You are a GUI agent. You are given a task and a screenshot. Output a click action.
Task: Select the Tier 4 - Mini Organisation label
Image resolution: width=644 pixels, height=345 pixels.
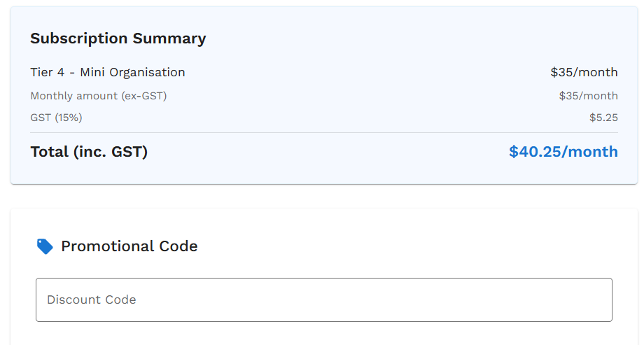(108, 72)
